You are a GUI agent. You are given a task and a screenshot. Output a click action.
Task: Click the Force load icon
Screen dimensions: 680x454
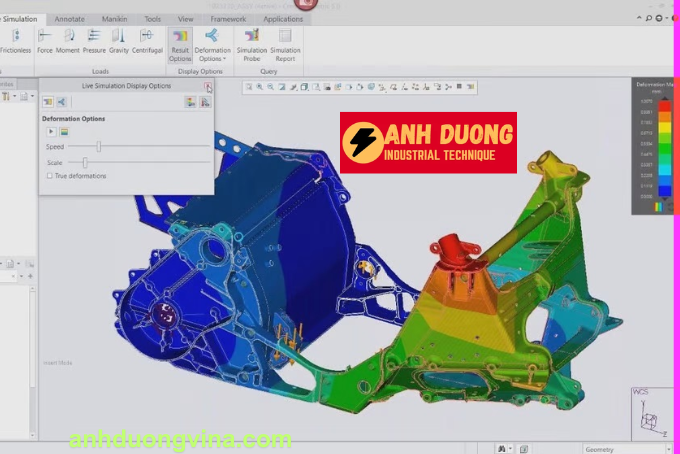pyautogui.click(x=45, y=39)
